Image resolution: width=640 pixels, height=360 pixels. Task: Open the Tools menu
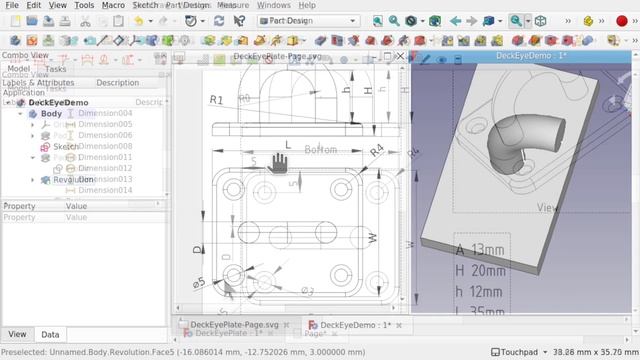[x=84, y=5]
